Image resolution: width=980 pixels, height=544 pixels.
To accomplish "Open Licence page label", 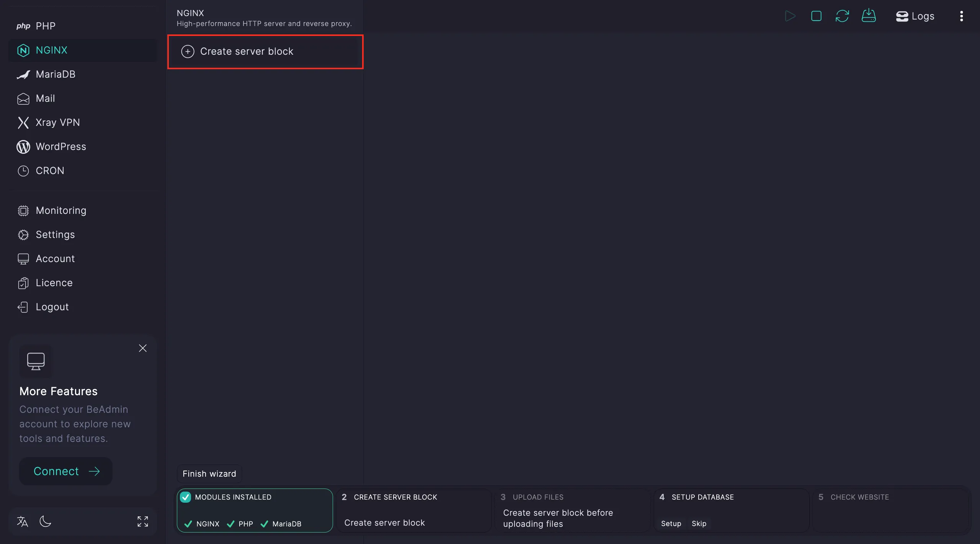I will (x=54, y=283).
